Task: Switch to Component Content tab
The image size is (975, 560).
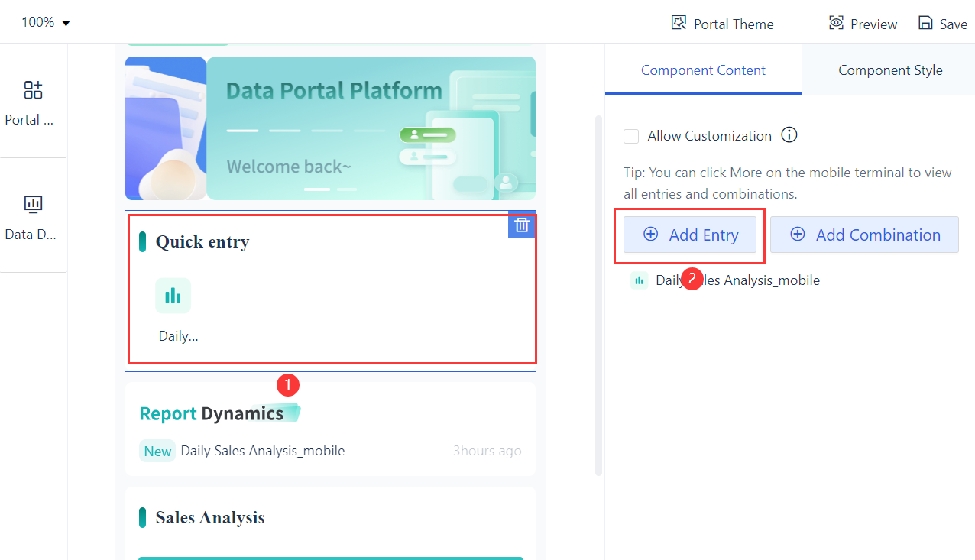Action: 703,70
